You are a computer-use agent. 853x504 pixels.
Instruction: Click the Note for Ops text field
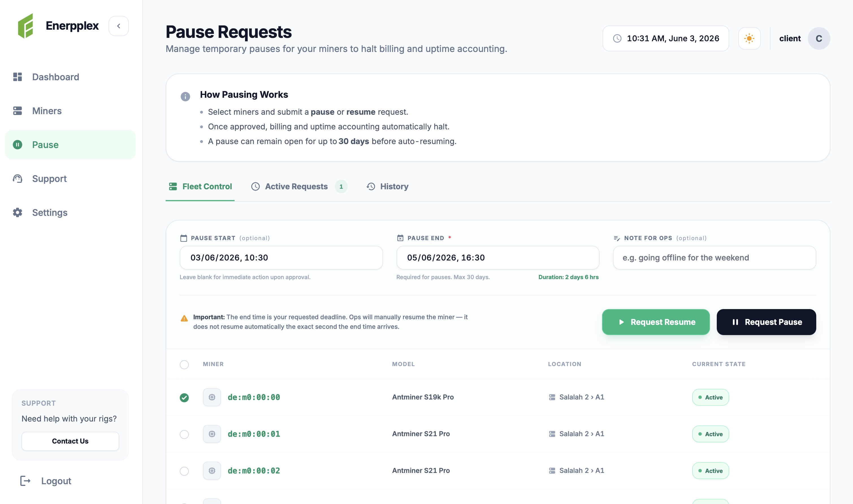click(x=715, y=258)
